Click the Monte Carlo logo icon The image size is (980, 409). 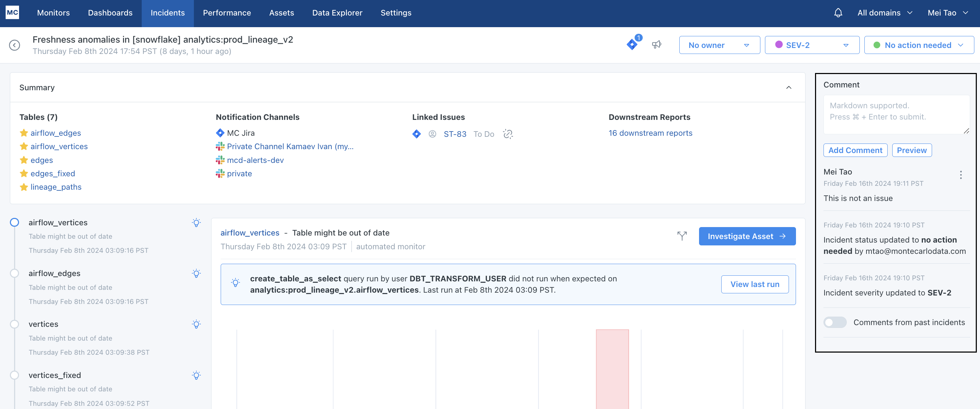(x=12, y=11)
